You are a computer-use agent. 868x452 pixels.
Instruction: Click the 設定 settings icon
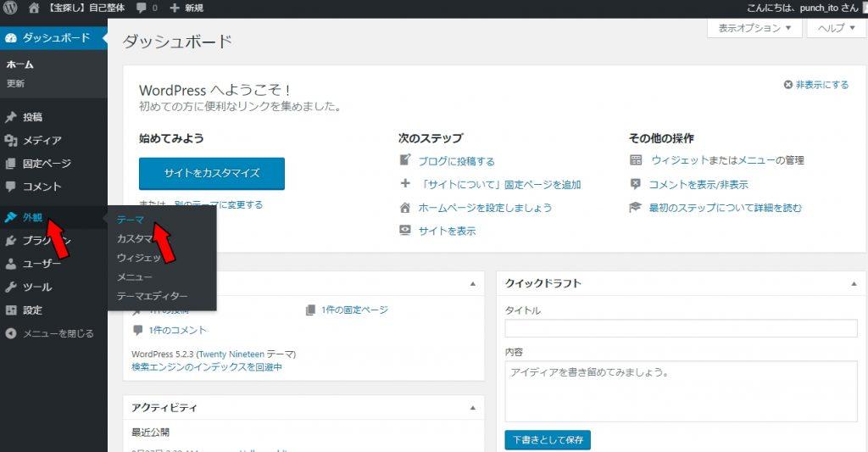click(10, 310)
